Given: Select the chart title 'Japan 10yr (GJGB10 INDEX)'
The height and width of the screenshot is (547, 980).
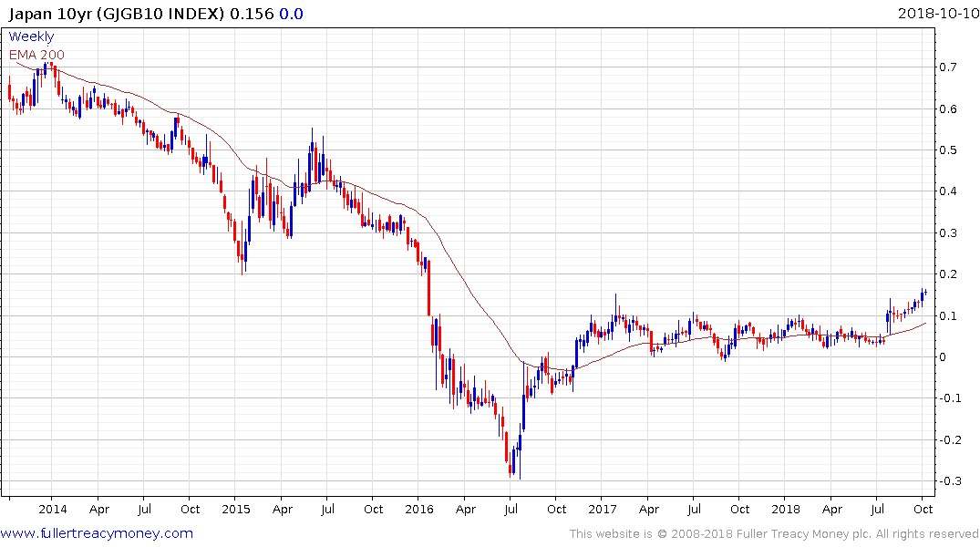Looking at the screenshot, I should click(x=117, y=14).
